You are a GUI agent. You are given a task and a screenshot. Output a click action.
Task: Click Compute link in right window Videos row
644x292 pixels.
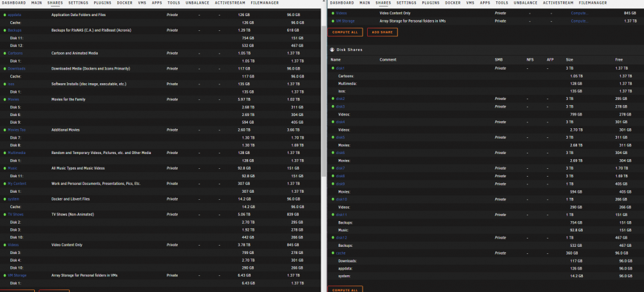(x=579, y=13)
